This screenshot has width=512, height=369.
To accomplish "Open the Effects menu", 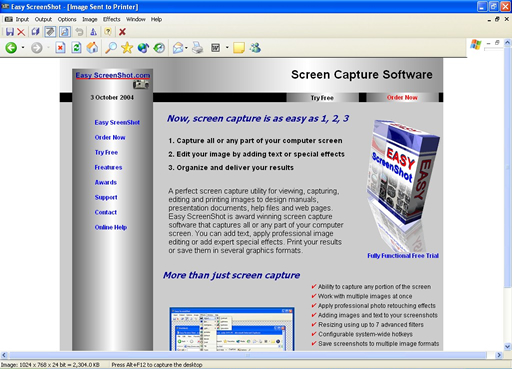I will tap(111, 19).
